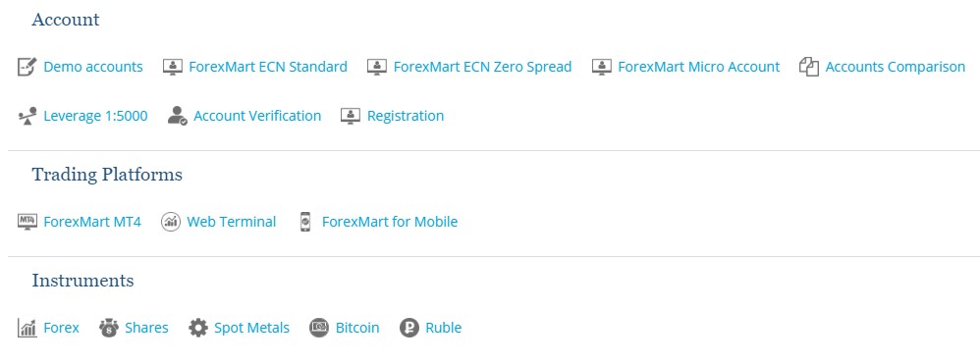Screen dimensions: 980x364
Task: Click the Account Verification user icon
Action: click(178, 116)
